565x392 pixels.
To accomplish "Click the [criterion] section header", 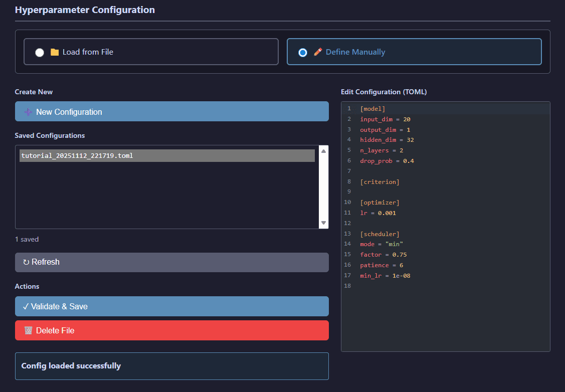I will (x=380, y=182).
